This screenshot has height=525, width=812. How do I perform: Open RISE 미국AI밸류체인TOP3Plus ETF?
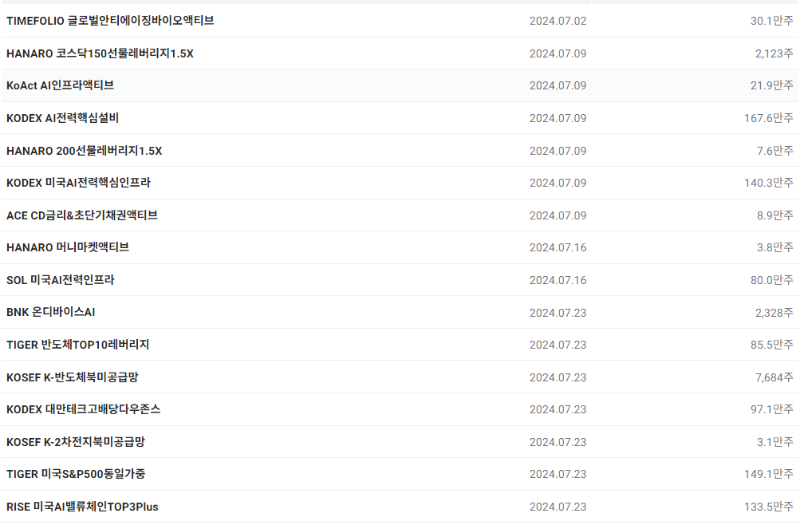coord(82,507)
